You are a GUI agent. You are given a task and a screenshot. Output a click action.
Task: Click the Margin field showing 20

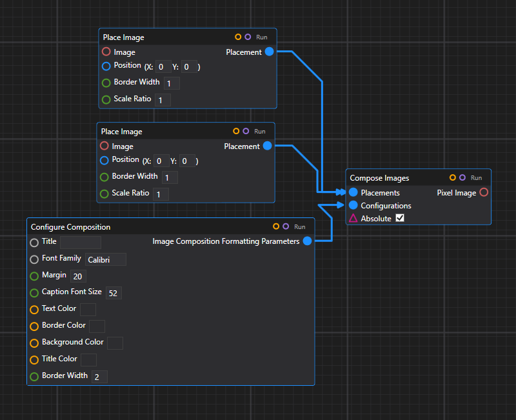[78, 276]
